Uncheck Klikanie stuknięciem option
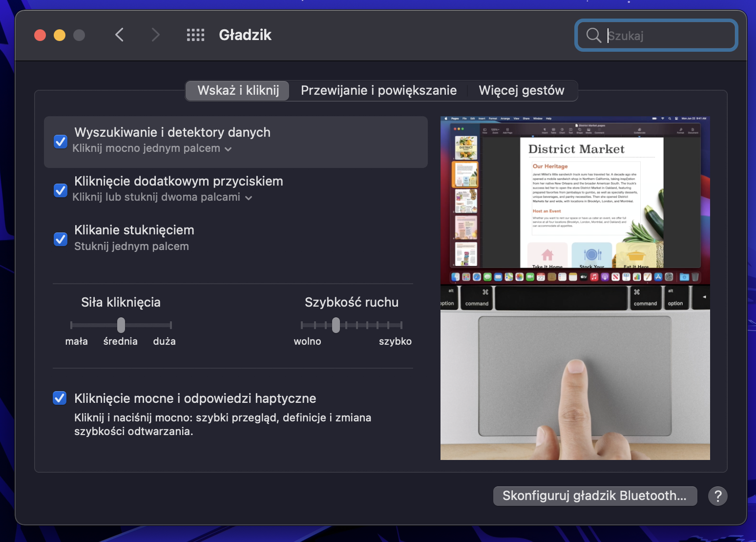 click(61, 239)
